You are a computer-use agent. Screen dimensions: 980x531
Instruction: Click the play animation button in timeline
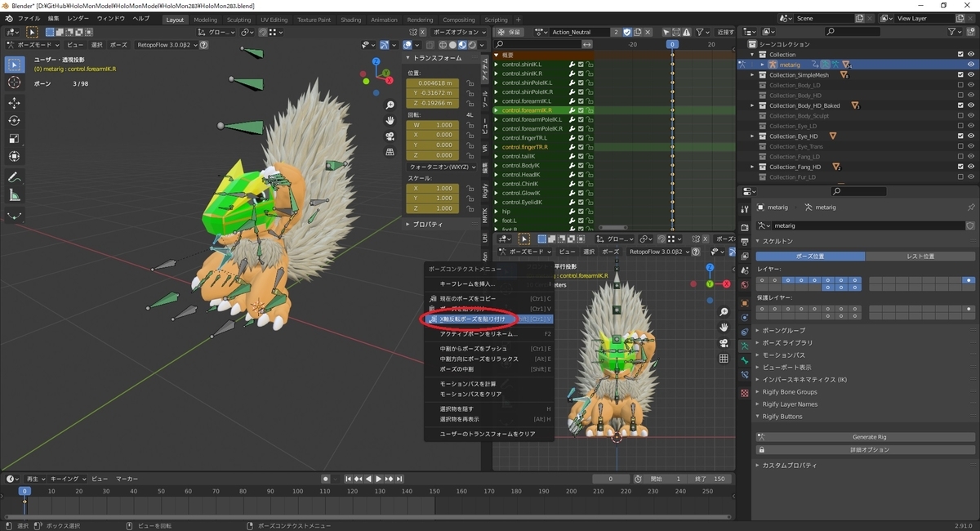378,479
